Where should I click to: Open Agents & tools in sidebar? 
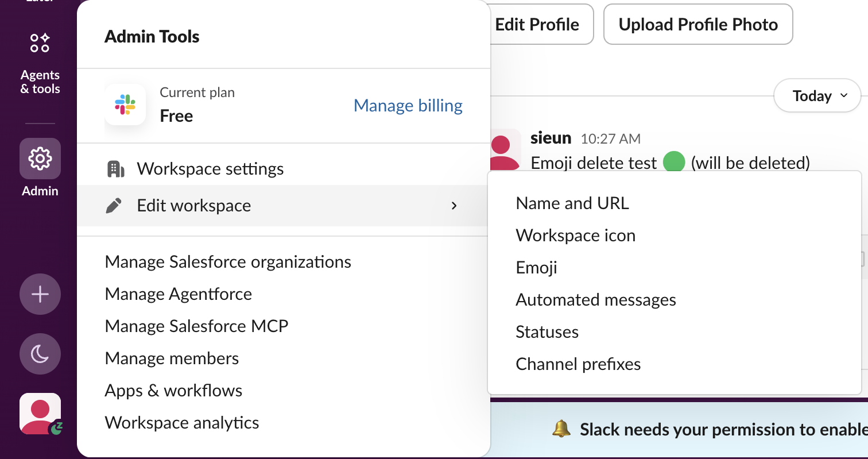(40, 63)
